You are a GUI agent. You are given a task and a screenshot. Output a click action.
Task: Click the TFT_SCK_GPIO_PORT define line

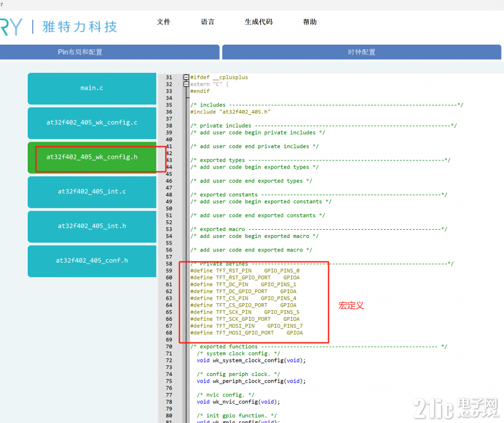tap(245, 319)
